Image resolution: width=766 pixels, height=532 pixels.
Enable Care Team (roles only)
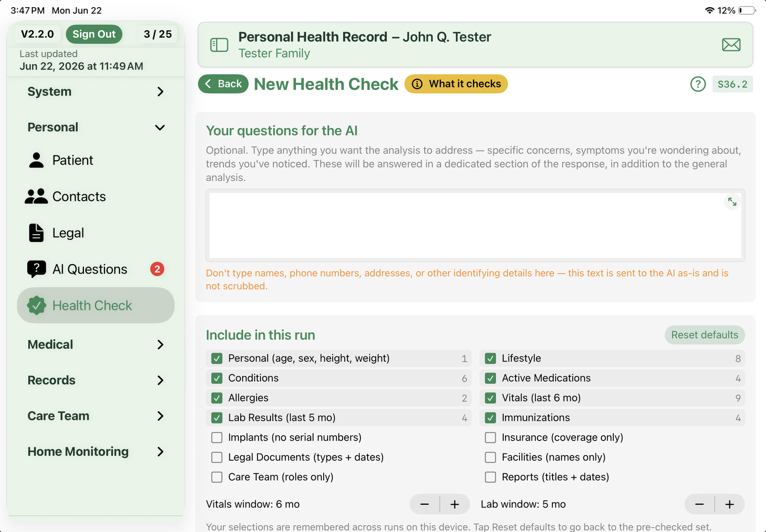point(217,477)
